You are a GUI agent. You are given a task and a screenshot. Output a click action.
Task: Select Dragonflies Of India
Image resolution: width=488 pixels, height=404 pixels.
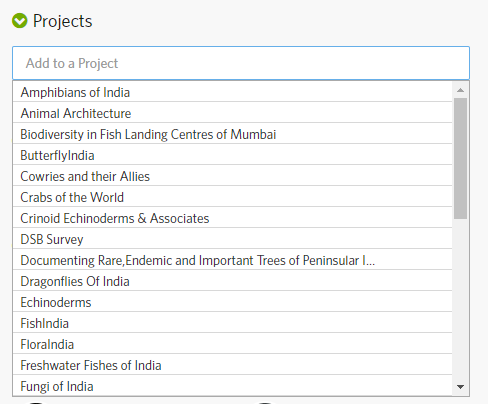coord(232,281)
